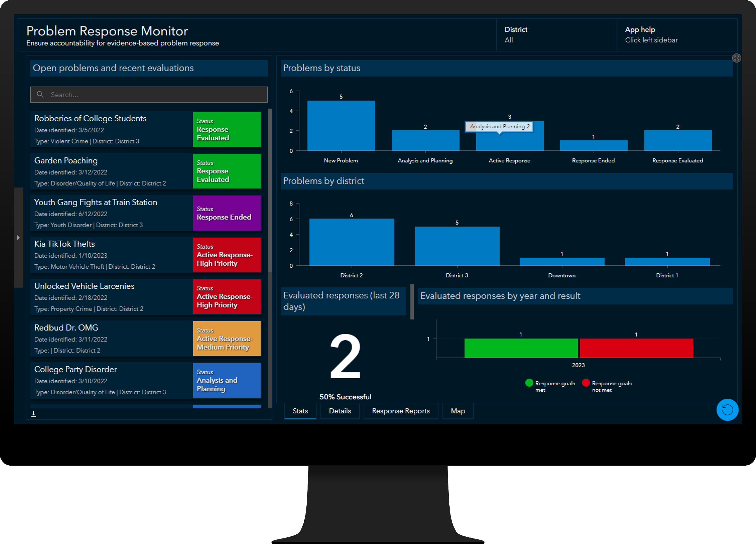Image resolution: width=756 pixels, height=544 pixels.
Task: Expand the Problems by status panel to fullscreen
Action: [x=737, y=58]
